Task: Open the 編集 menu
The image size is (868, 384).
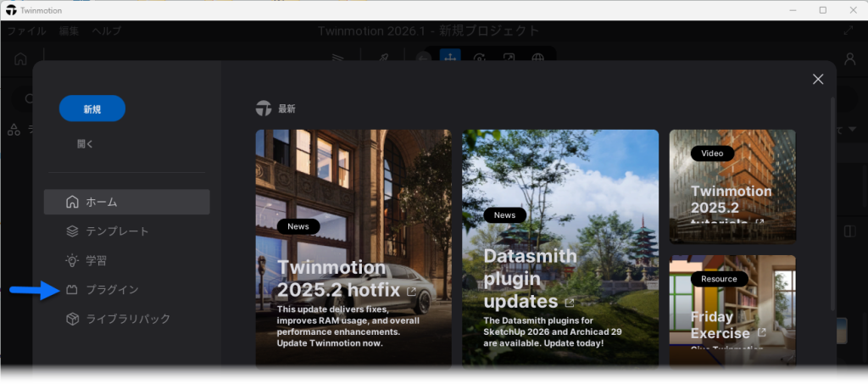Action: (70, 31)
